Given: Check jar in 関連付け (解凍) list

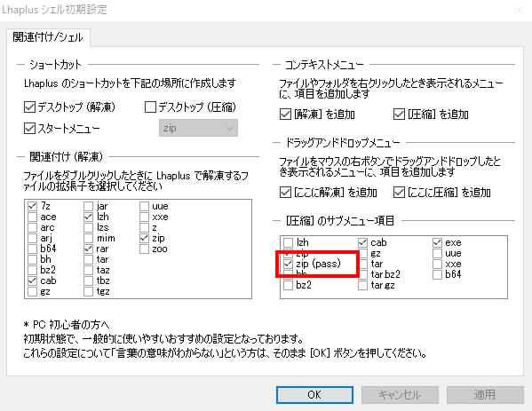Looking at the screenshot, I should [x=88, y=206].
